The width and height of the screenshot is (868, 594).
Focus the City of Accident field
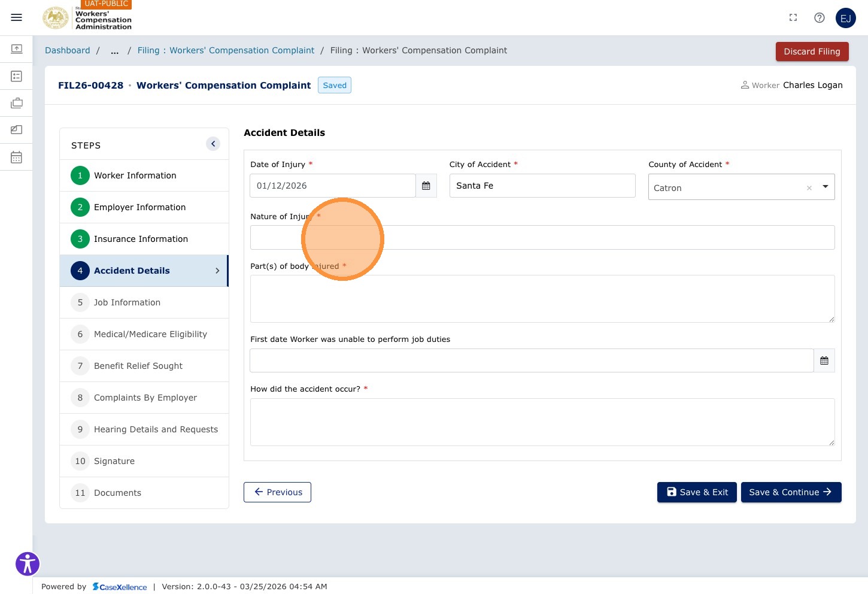[x=542, y=186]
